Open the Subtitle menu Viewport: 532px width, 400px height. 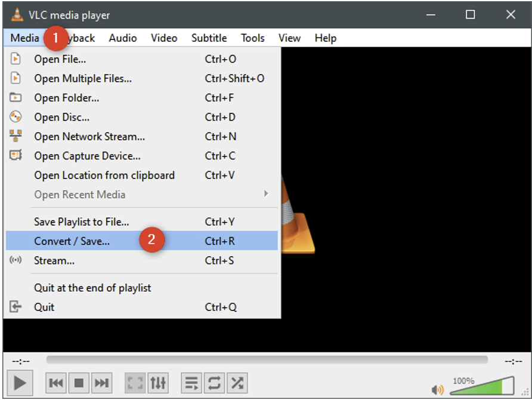pyautogui.click(x=209, y=38)
